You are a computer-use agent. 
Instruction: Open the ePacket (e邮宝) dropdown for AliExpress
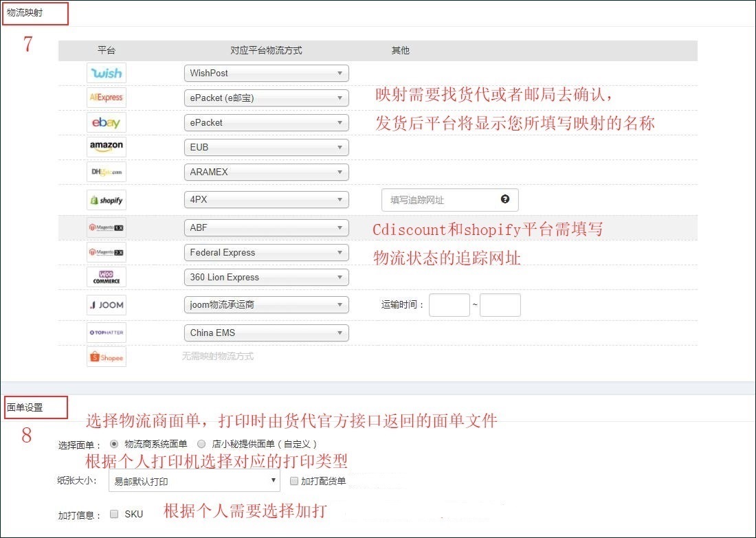tap(266, 98)
